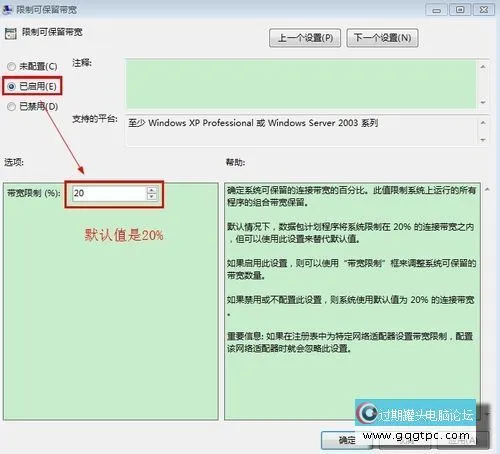Click help paragraph starting 如果启用此设置
The height and width of the screenshot is (454, 500).
(351, 269)
